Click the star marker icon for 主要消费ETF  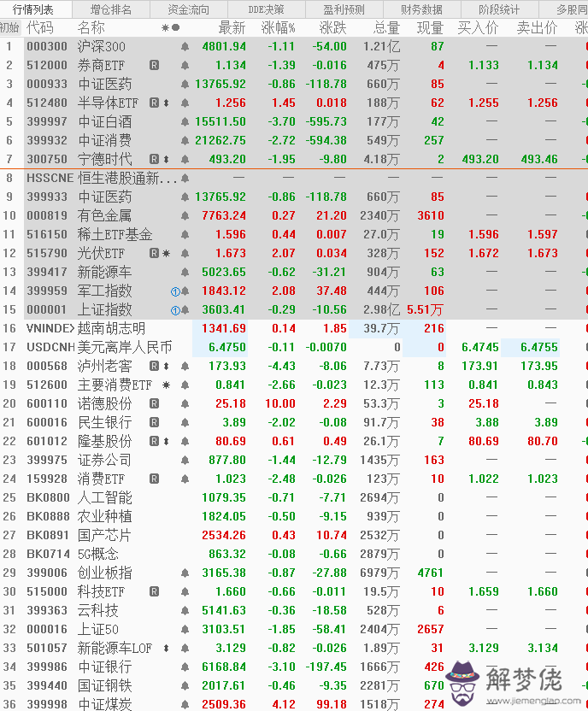[166, 385]
